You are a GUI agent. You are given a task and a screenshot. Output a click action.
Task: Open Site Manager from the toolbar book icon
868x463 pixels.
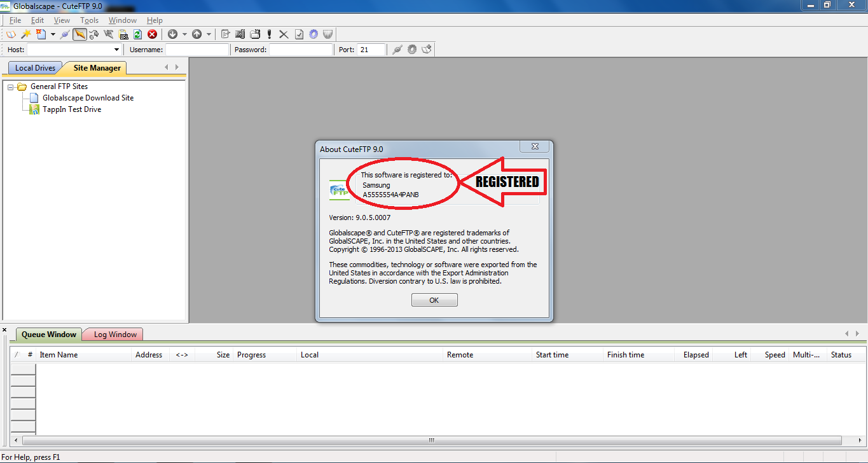(11, 34)
